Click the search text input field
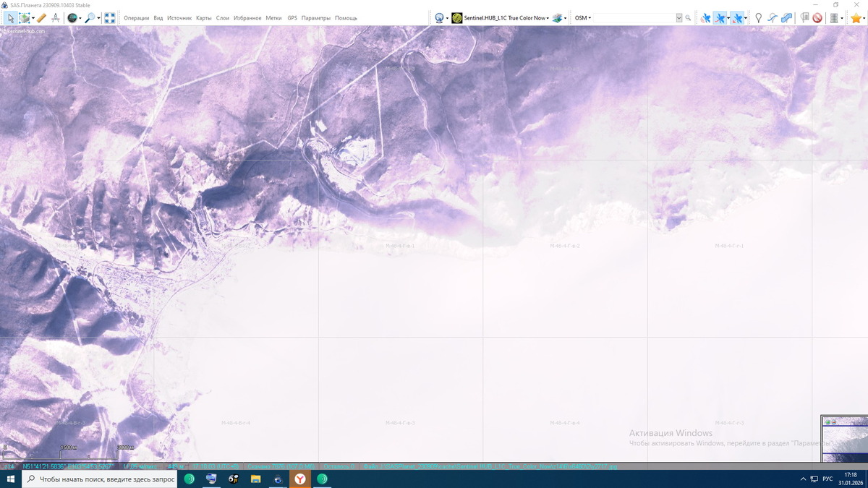The image size is (868, 488). point(634,18)
